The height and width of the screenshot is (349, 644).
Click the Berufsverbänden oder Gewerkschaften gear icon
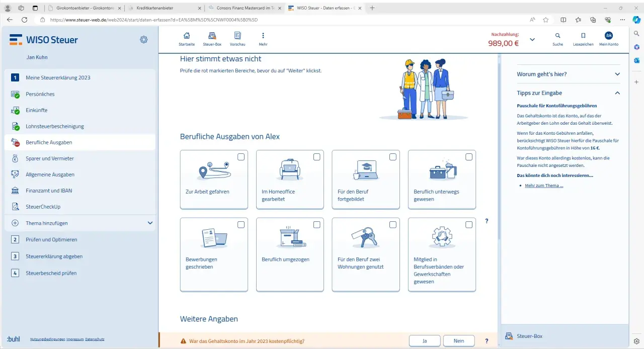pos(441,237)
